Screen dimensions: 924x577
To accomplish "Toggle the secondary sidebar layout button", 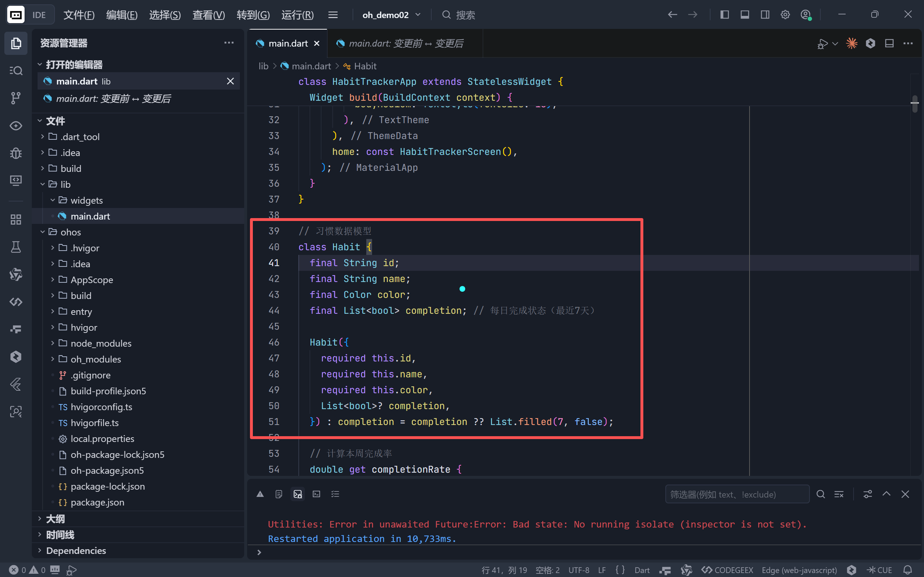I will [x=765, y=15].
